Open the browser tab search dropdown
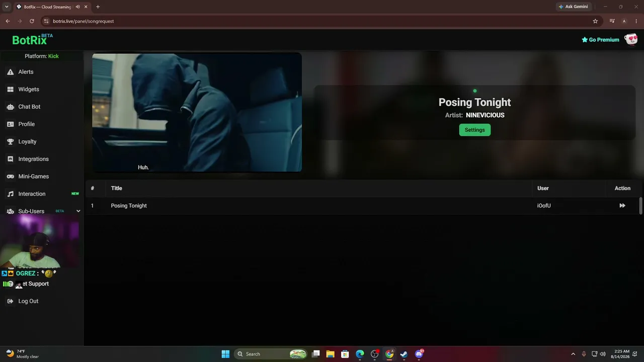Screen dimensions: 644x362 (7, 7)
